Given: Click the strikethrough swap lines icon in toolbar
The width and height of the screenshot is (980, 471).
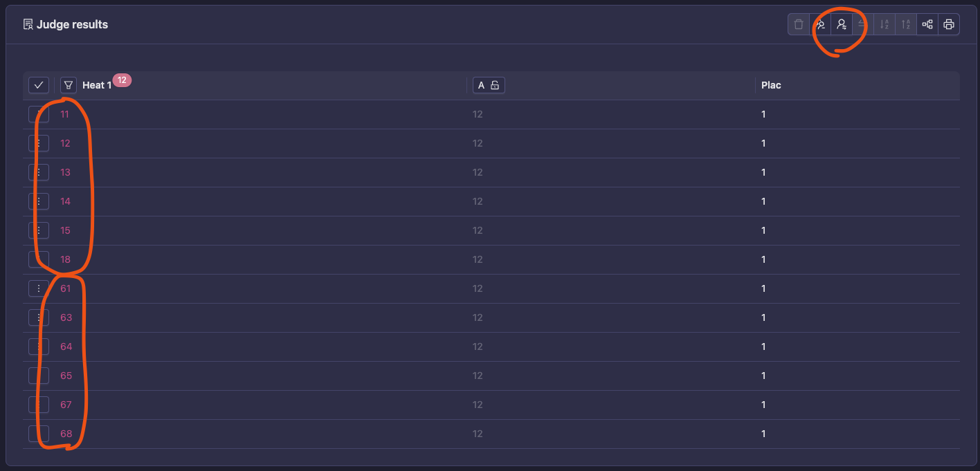Looking at the screenshot, I should (863, 25).
